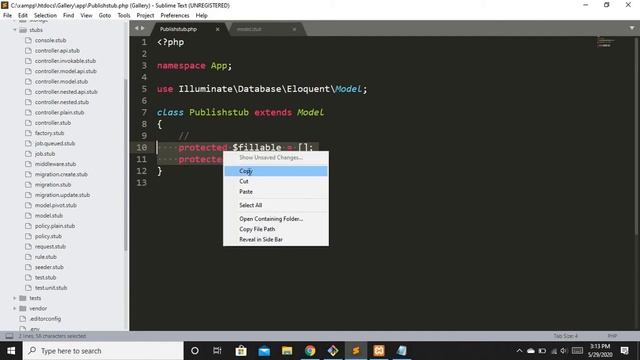Open Windows Start menu

(11, 351)
